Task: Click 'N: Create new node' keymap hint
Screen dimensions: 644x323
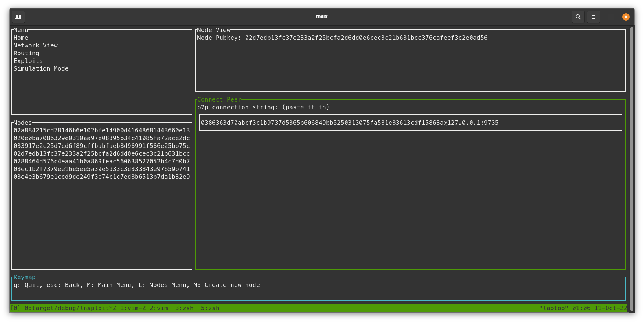Action: pyautogui.click(x=226, y=285)
